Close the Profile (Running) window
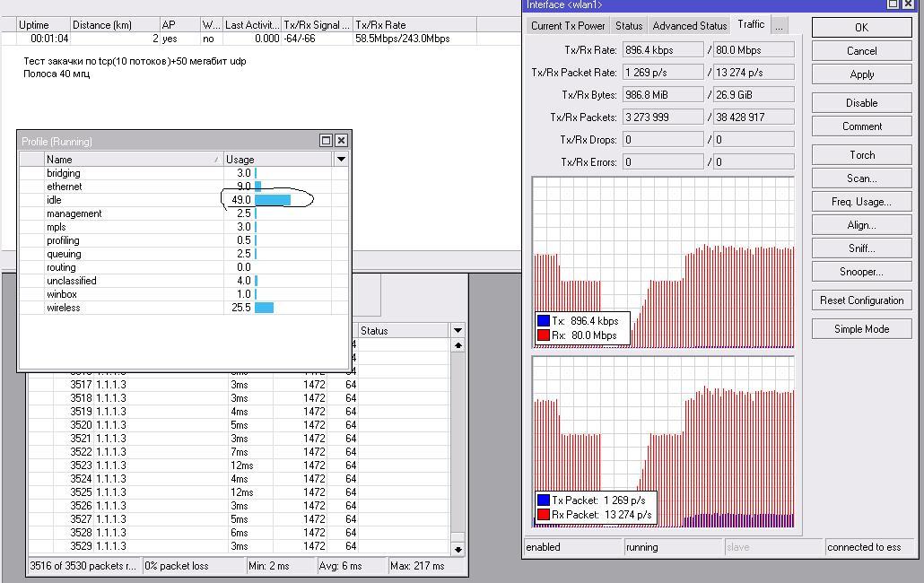Image resolution: width=924 pixels, height=583 pixels. [341, 141]
